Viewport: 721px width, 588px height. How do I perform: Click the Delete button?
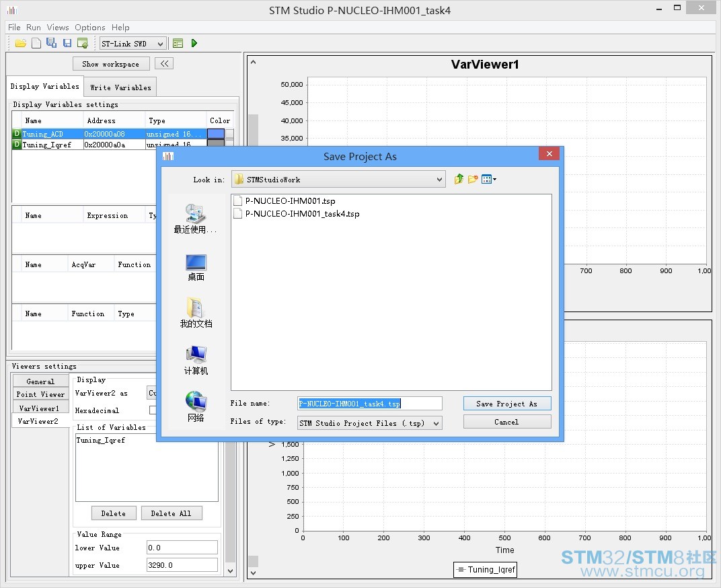tap(114, 513)
